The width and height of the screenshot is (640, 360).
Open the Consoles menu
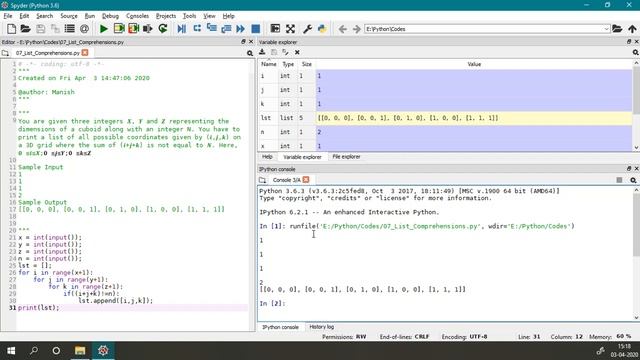pos(137,16)
